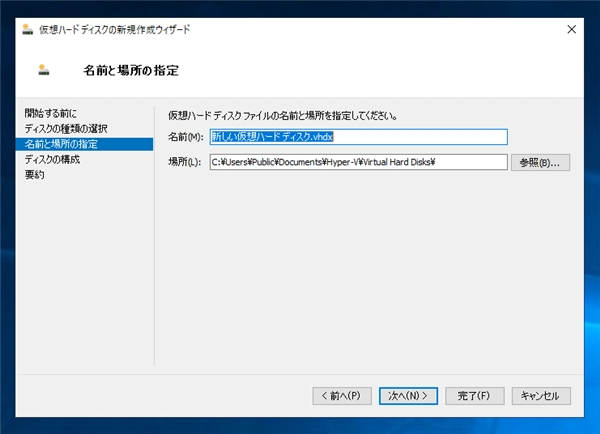Close the wizard with the X button

[x=571, y=29]
